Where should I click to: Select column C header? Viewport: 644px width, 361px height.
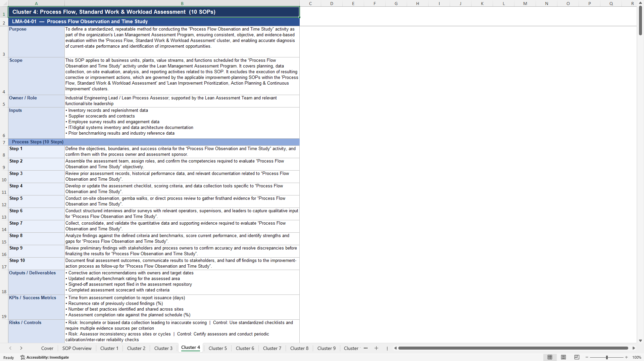(x=310, y=3)
